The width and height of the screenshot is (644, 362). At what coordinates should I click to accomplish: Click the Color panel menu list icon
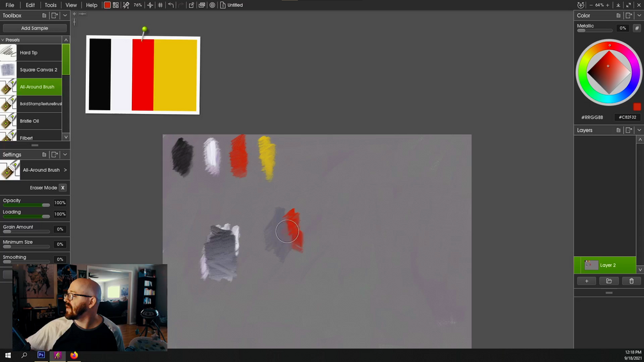point(618,15)
